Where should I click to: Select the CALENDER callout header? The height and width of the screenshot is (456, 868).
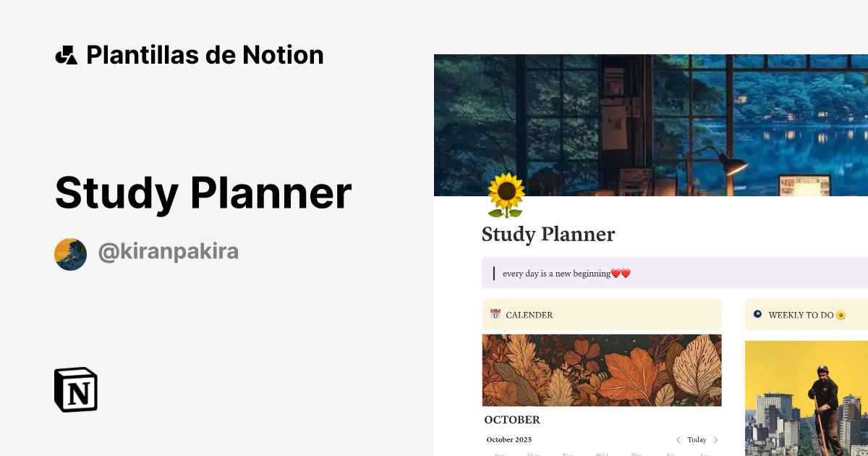point(529,314)
